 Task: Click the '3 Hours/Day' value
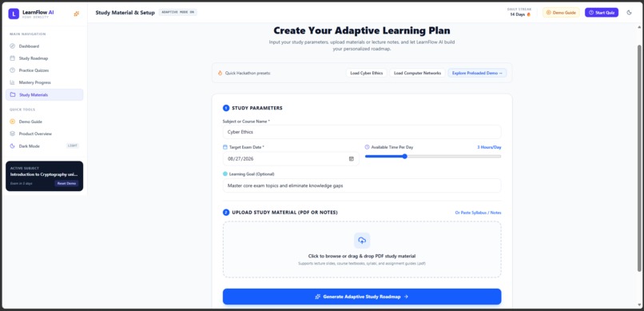(x=489, y=147)
